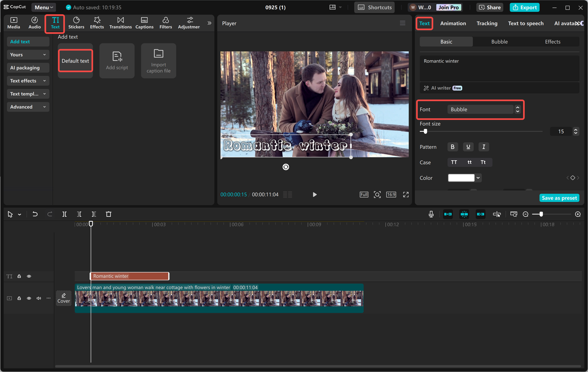Click the undo icon in the timeline toolbar
This screenshot has width=588, height=372.
pos(35,214)
